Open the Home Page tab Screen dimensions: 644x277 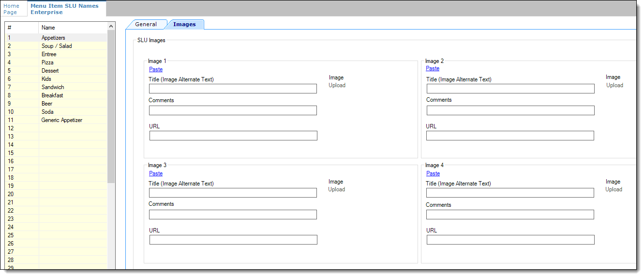pos(11,9)
